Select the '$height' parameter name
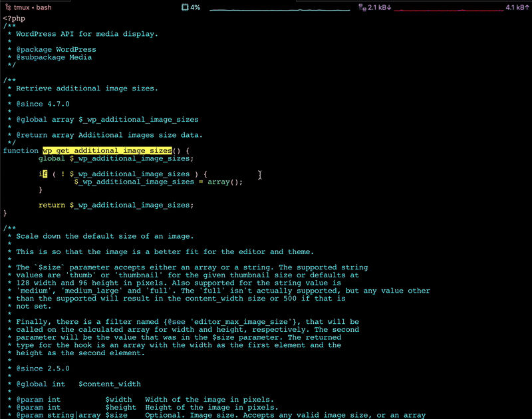The image size is (532, 419). pyautogui.click(x=120, y=408)
